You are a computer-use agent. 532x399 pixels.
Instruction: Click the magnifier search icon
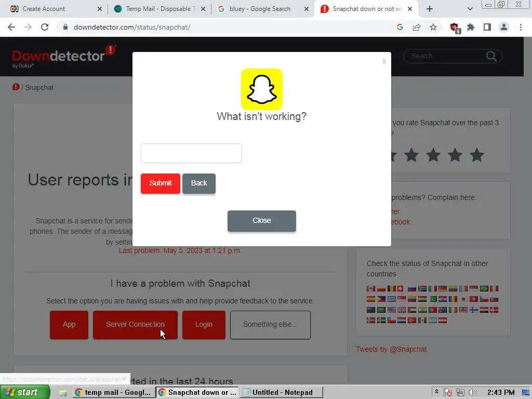pos(491,56)
